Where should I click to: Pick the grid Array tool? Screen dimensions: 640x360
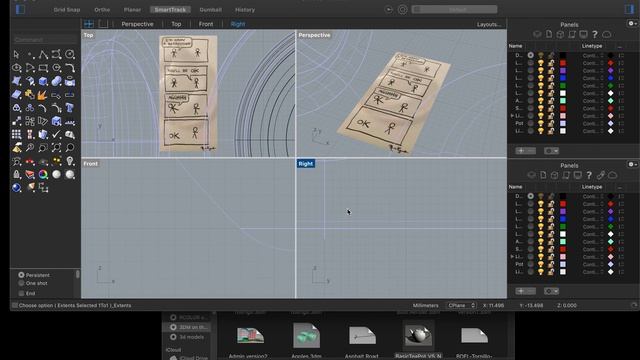click(x=16, y=134)
